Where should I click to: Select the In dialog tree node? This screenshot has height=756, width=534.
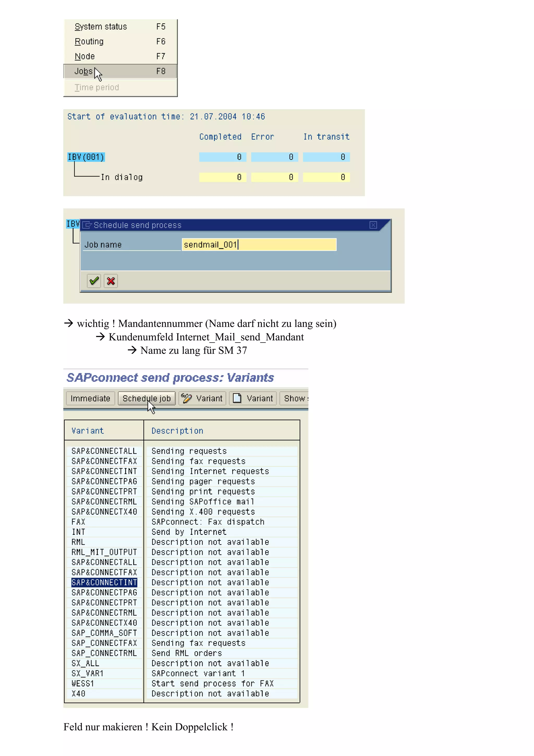pyautogui.click(x=122, y=177)
